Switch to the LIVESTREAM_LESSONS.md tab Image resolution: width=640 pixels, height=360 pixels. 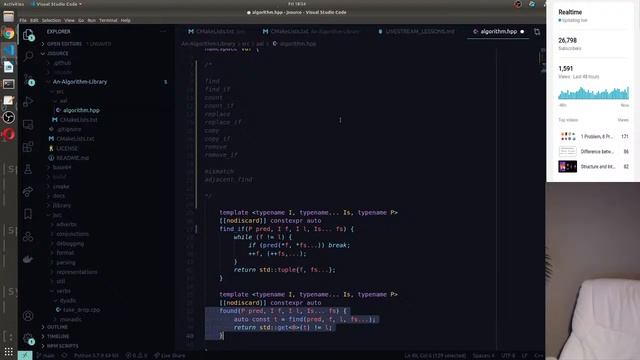pos(420,31)
